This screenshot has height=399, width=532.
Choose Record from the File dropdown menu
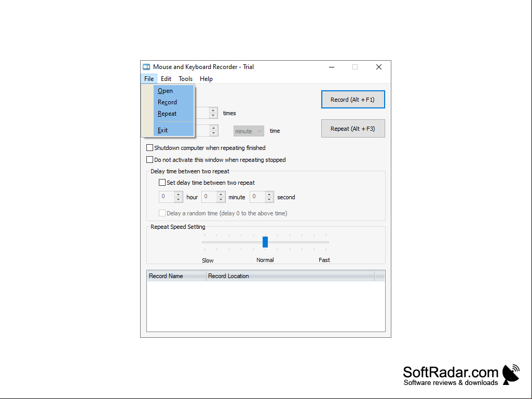click(174, 102)
